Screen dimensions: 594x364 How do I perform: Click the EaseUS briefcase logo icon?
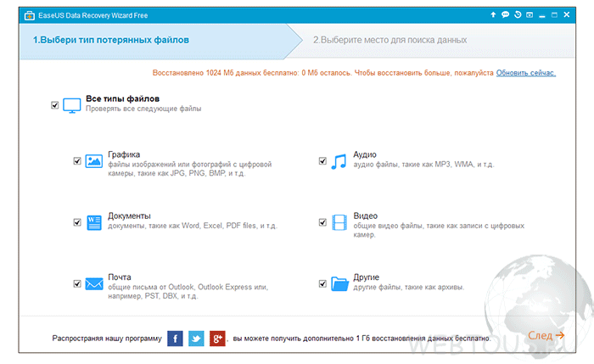coord(29,15)
